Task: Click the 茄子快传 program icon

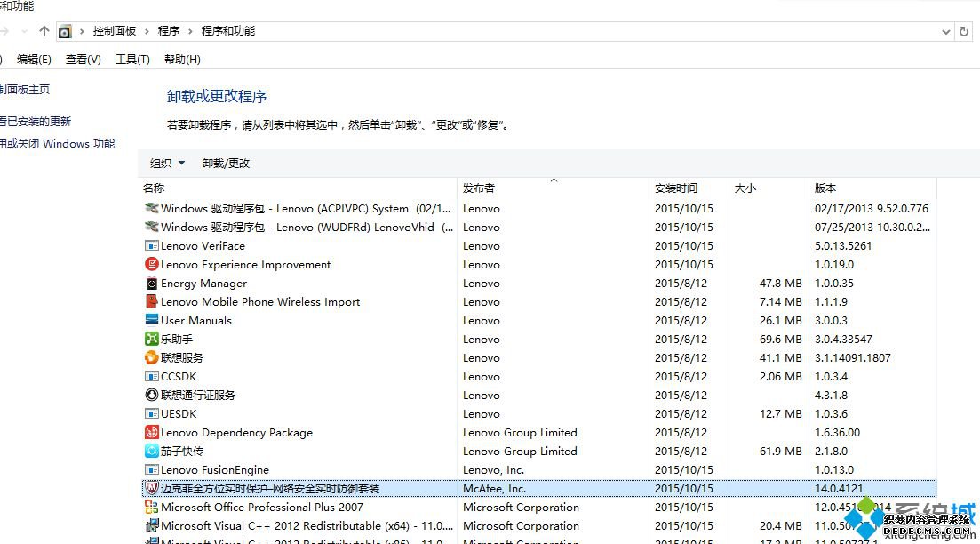Action: 151,451
